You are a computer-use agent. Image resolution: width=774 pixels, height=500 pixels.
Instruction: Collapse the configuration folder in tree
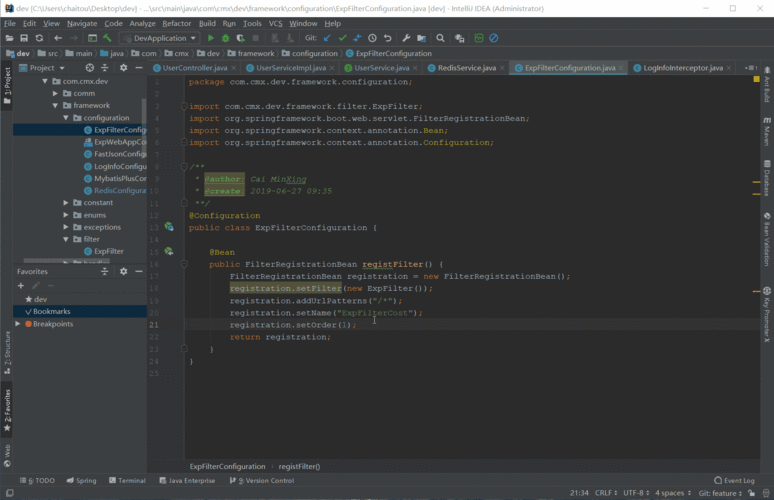click(66, 117)
